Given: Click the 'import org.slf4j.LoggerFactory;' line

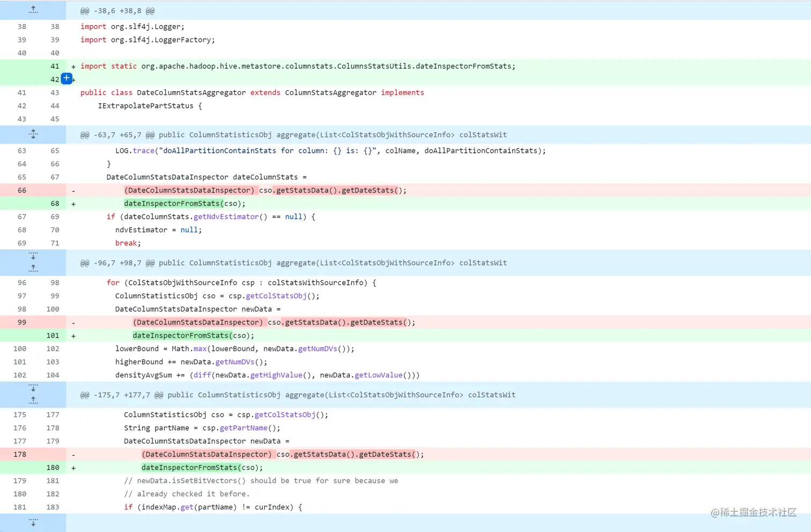Looking at the screenshot, I should click(148, 40).
